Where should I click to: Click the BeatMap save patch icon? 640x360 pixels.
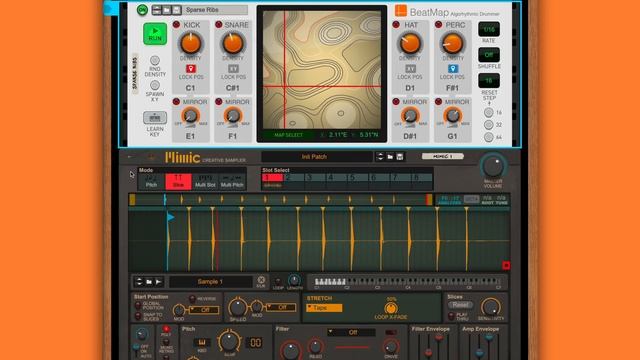pyautogui.click(x=176, y=10)
